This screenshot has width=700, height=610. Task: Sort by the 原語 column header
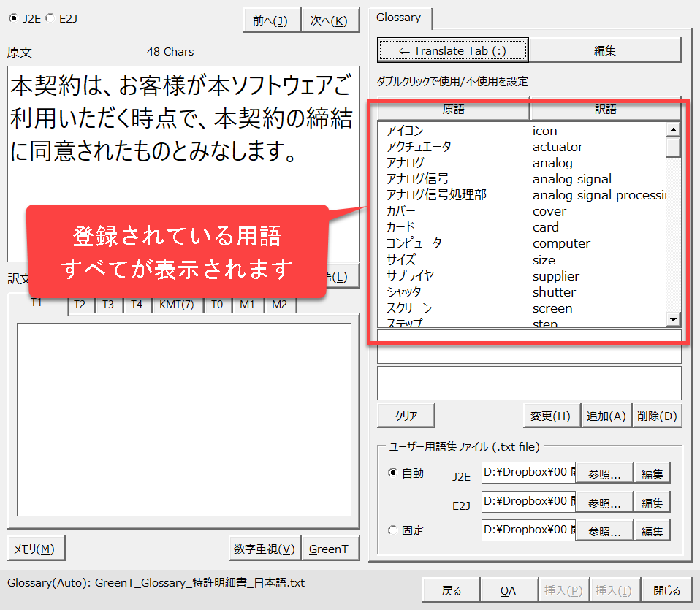(453, 110)
